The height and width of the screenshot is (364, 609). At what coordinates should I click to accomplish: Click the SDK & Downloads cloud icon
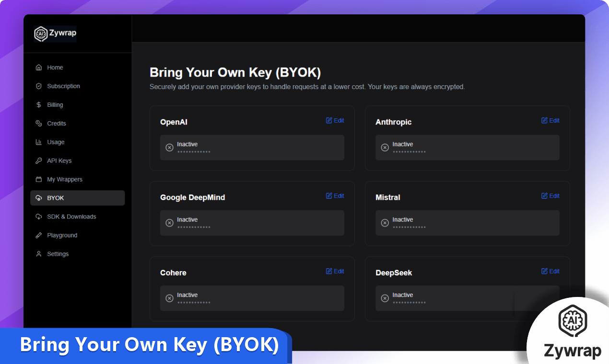click(39, 217)
